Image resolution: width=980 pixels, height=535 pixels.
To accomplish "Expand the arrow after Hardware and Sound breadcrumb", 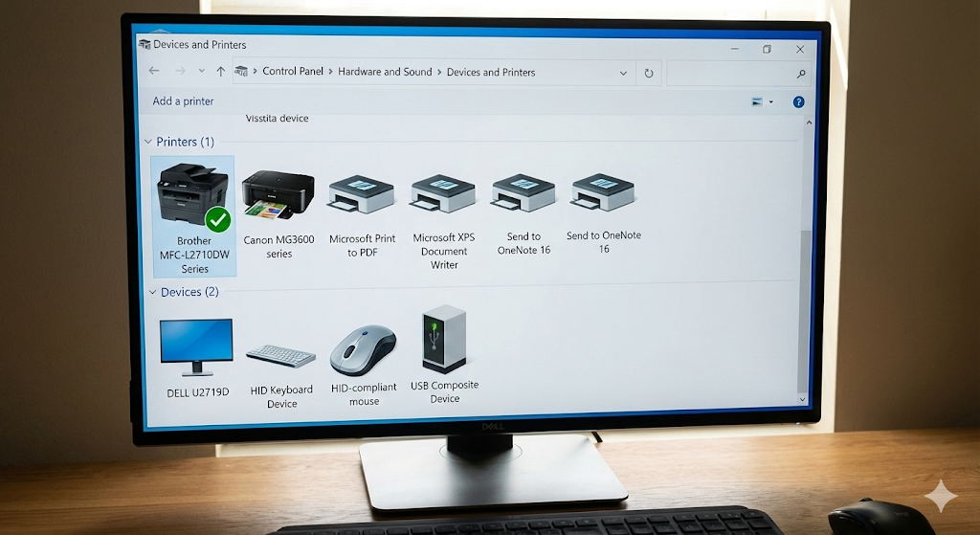I will coord(439,73).
